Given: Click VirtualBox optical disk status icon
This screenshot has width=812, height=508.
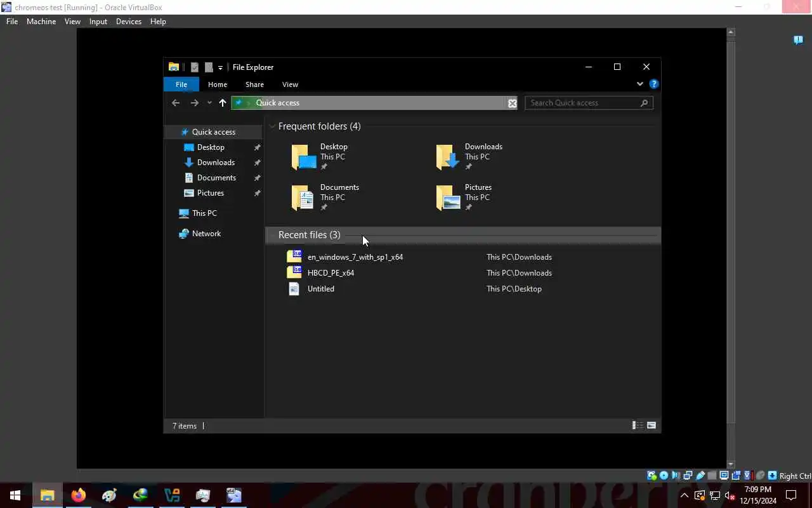Looking at the screenshot, I should (664, 476).
